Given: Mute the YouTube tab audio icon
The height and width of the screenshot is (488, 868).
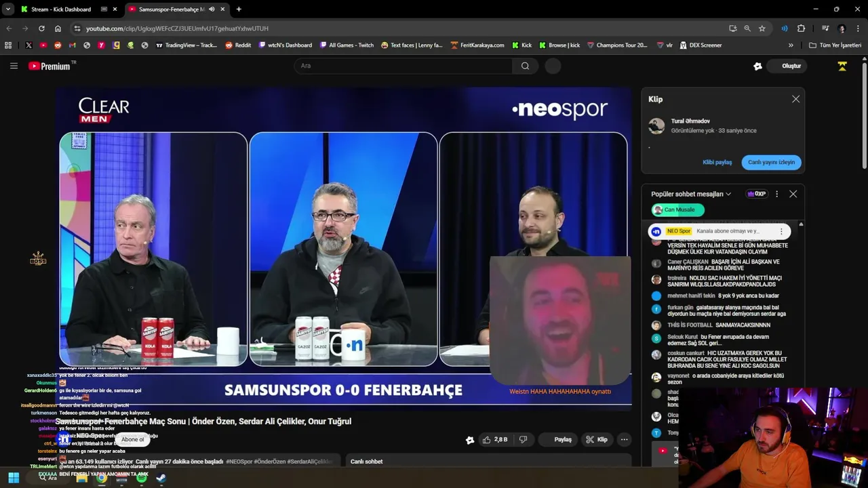Looking at the screenshot, I should pyautogui.click(x=212, y=9).
